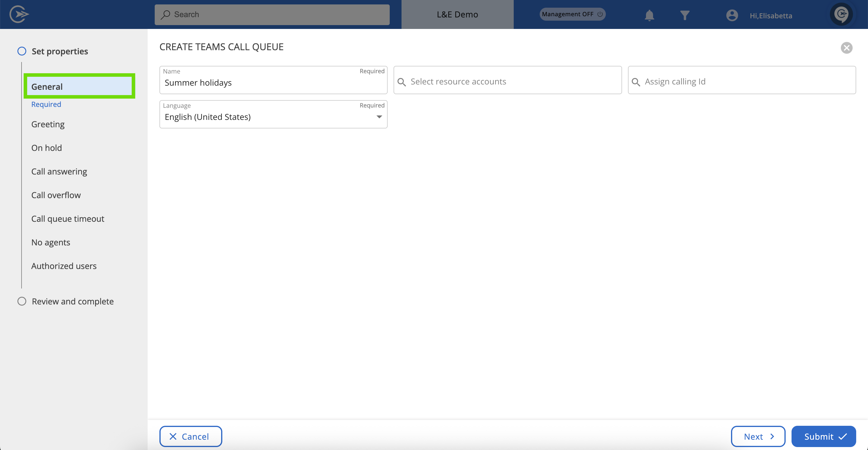Open the Call answering section

59,171
